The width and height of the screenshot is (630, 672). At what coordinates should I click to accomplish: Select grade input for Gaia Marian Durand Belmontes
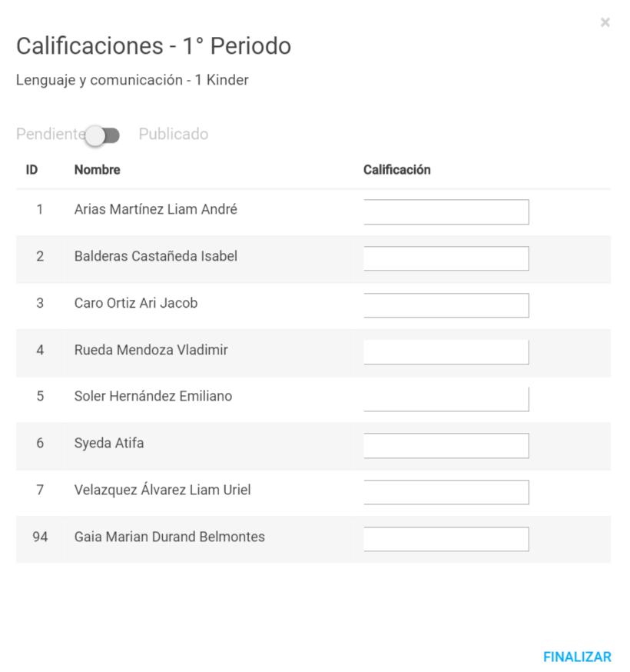[x=446, y=539]
